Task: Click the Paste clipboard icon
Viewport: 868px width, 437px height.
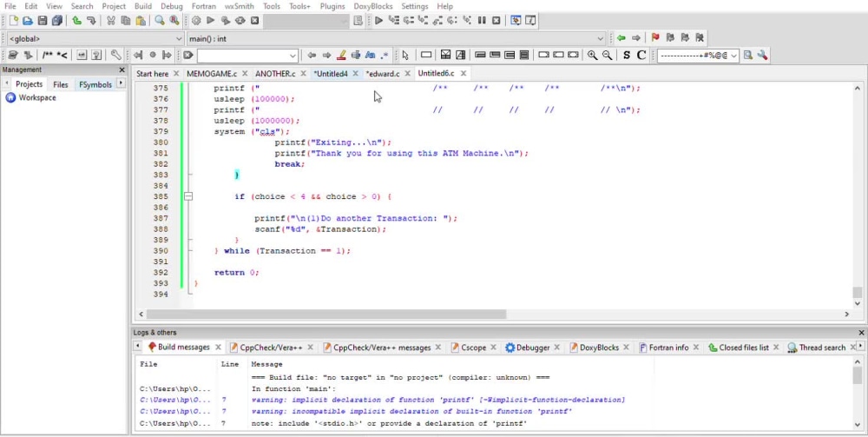Action: coord(141,21)
